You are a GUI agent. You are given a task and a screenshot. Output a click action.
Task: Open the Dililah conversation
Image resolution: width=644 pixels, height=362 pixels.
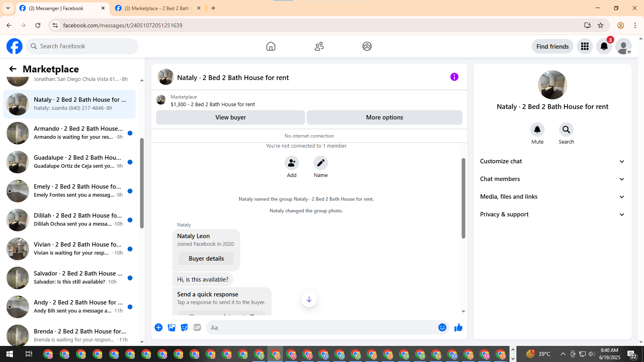[x=69, y=220]
